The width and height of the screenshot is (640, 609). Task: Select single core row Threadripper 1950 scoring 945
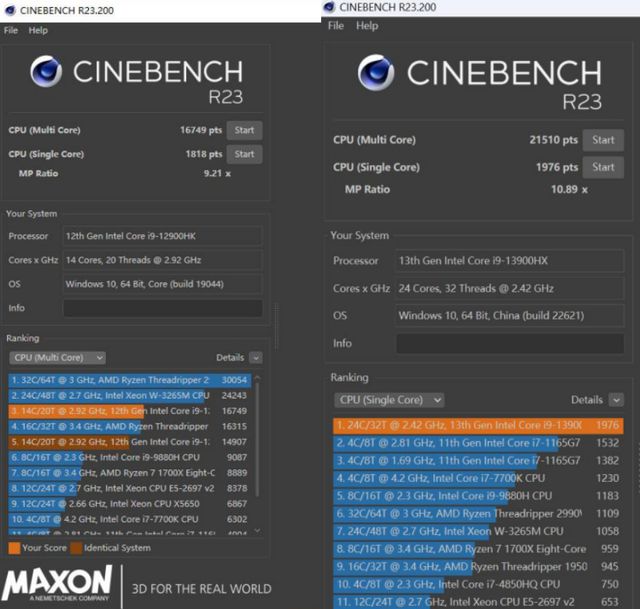pos(478,567)
